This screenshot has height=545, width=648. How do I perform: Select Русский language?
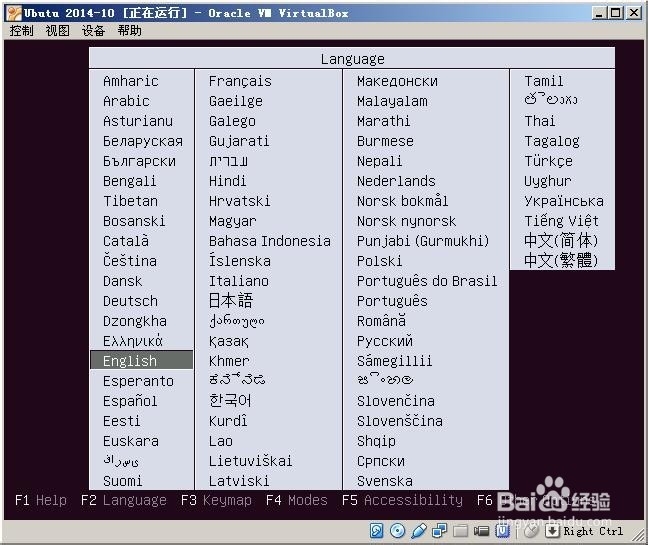click(385, 341)
